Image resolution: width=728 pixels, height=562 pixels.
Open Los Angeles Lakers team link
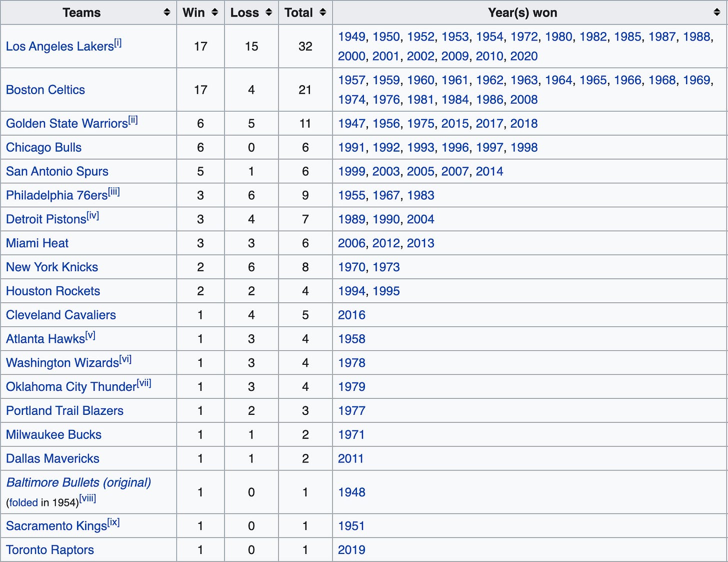60,47
